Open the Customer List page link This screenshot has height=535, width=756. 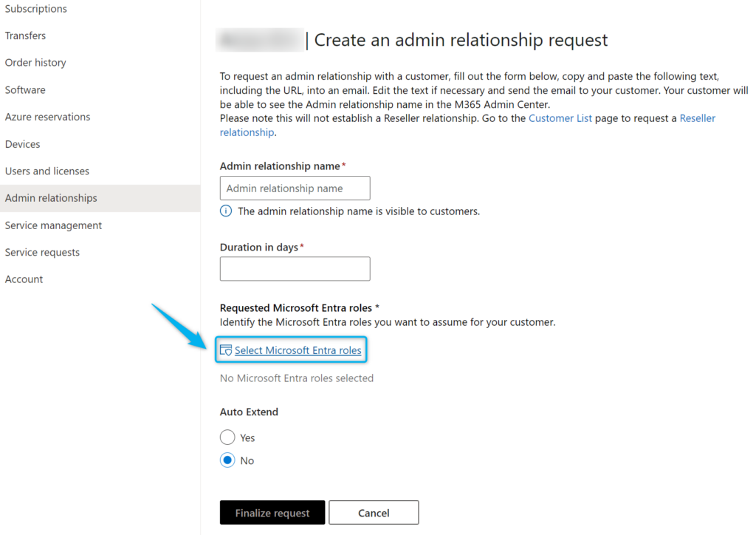pyautogui.click(x=560, y=117)
